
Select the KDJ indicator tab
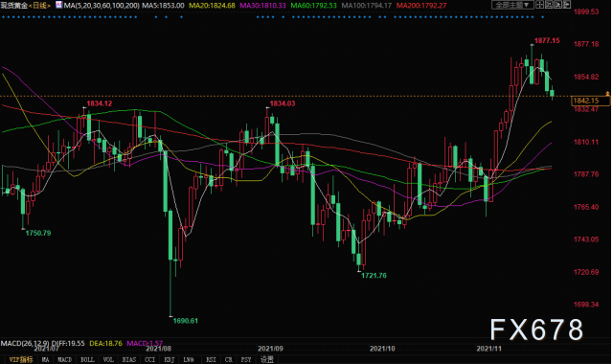(x=170, y=359)
